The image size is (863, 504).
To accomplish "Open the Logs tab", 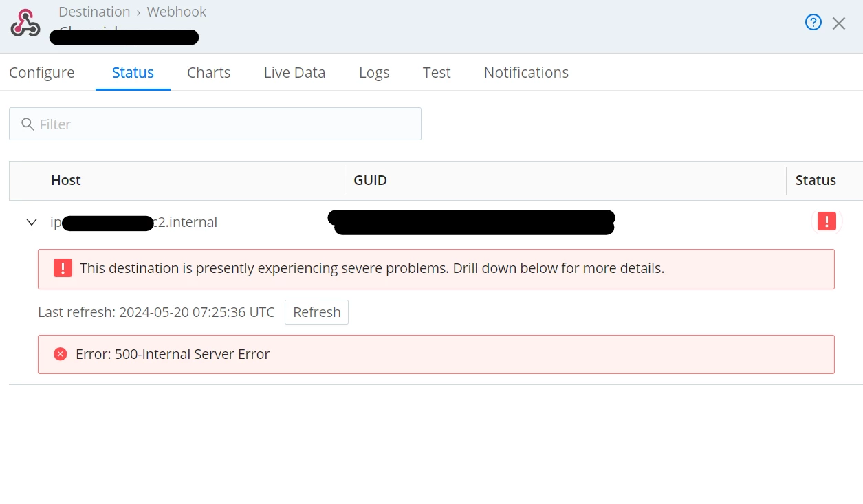I will (374, 72).
